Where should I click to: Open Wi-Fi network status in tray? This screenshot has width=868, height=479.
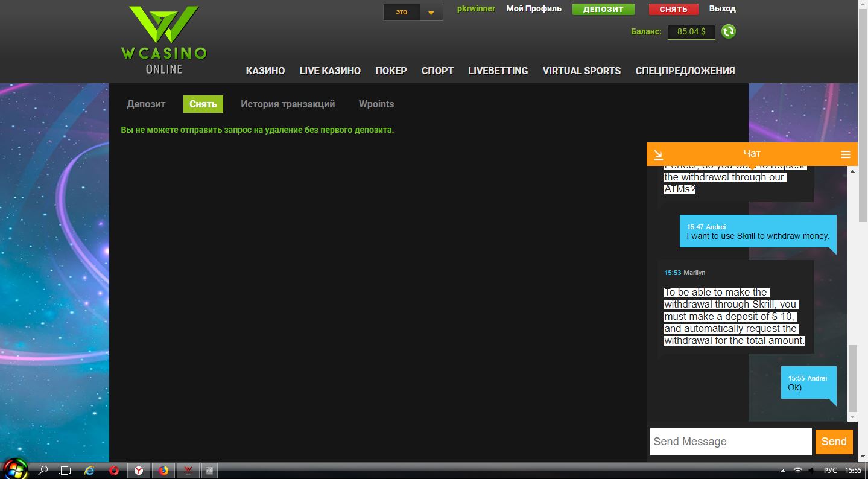point(797,471)
